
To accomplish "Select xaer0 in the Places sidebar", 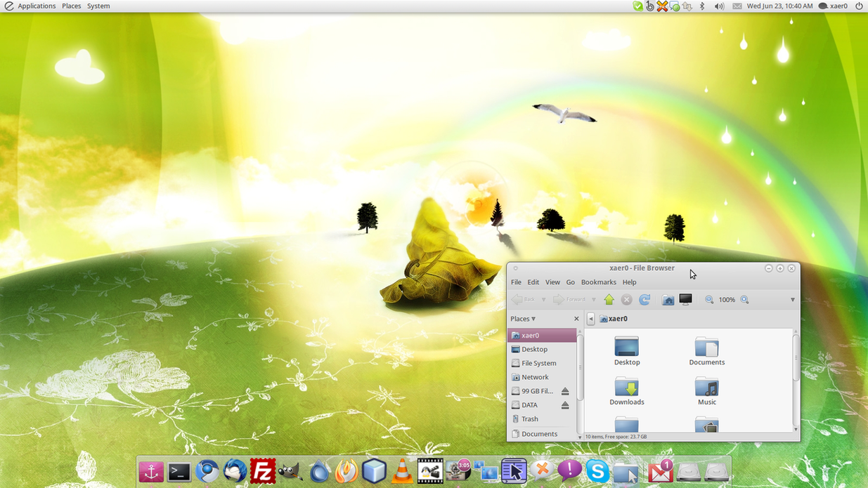I will click(542, 336).
